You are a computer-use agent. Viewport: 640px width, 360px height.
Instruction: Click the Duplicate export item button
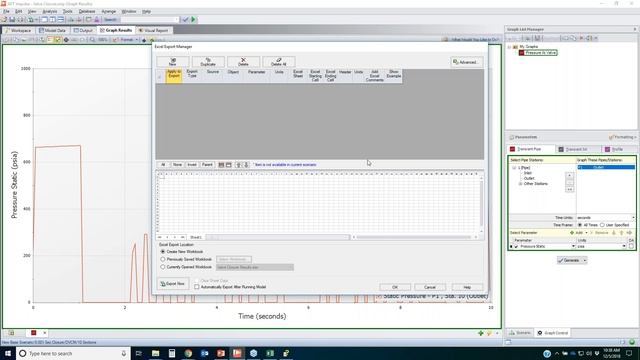(x=208, y=62)
